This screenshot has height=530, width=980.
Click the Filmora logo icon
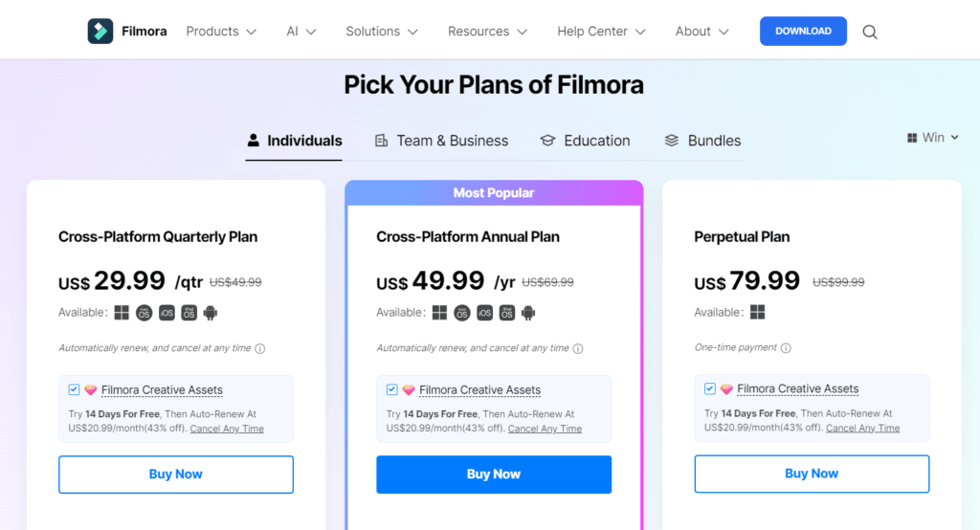(x=100, y=32)
